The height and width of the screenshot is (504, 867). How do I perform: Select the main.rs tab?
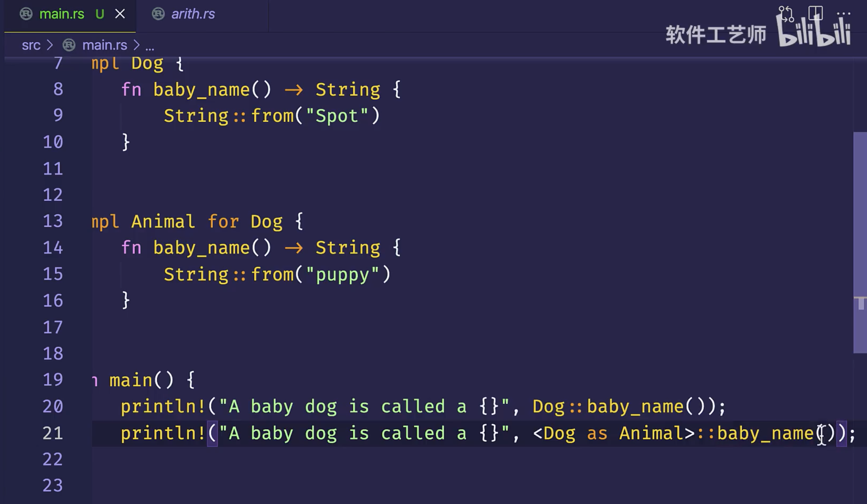pyautogui.click(x=62, y=14)
